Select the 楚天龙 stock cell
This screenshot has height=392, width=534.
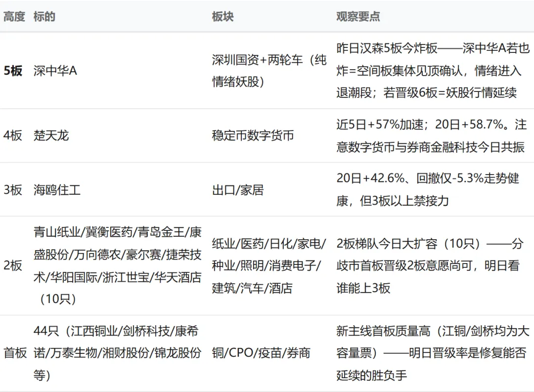coord(51,135)
